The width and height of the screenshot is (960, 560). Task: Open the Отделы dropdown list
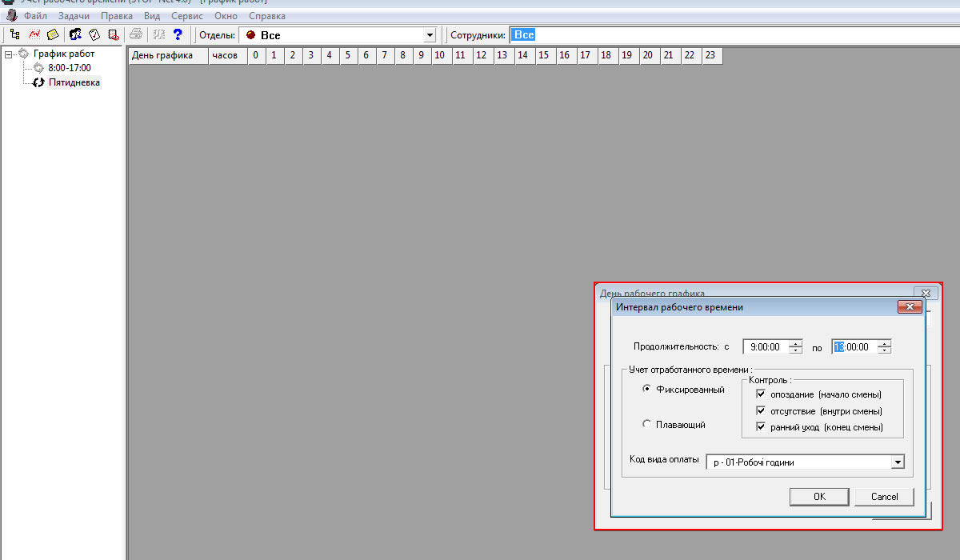(x=430, y=35)
